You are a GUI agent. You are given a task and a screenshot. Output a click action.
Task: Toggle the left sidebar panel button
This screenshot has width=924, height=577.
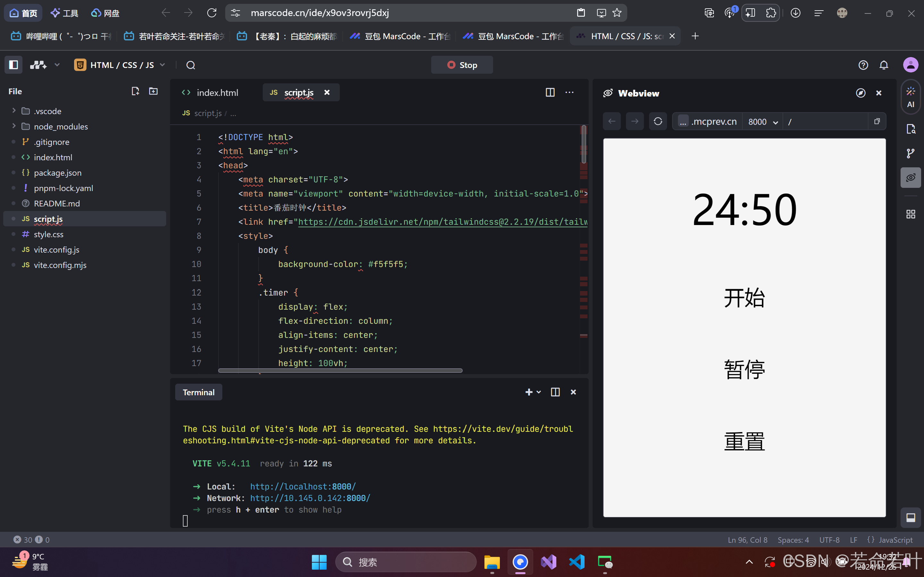[13, 65]
